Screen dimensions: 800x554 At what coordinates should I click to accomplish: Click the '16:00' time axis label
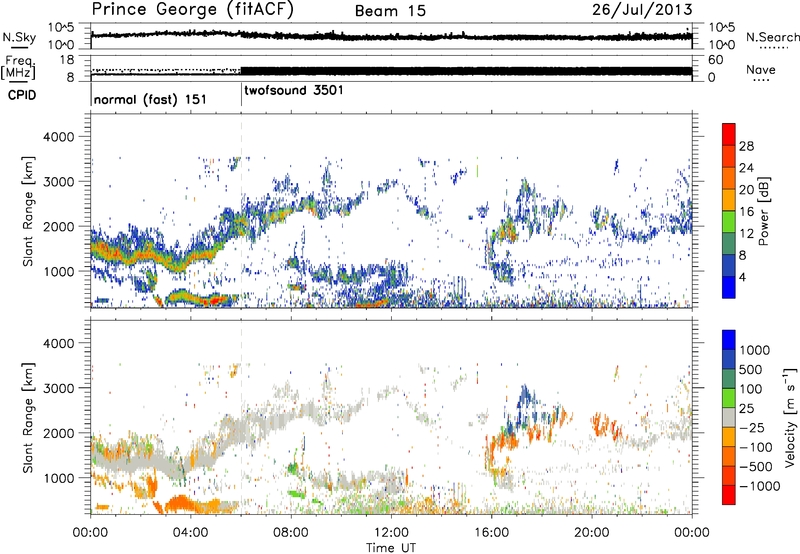(x=491, y=533)
